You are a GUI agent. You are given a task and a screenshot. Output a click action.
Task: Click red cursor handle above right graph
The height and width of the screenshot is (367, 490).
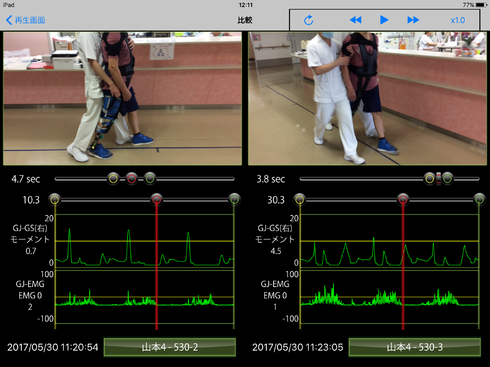[403, 199]
